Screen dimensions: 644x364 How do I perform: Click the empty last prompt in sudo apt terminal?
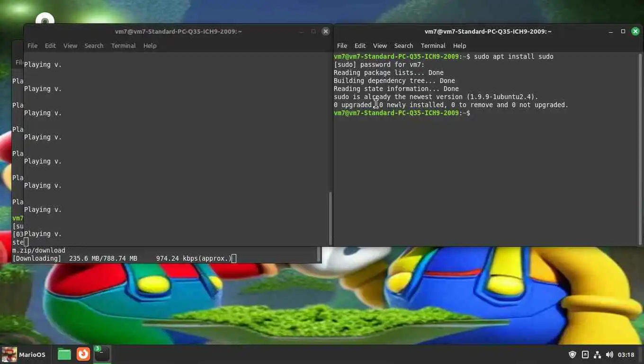[402, 113]
